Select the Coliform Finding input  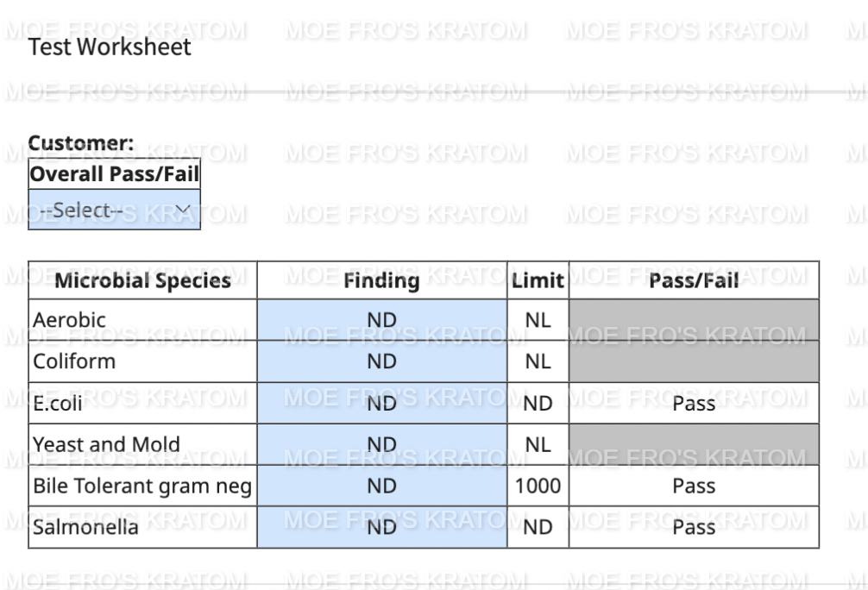point(381,361)
